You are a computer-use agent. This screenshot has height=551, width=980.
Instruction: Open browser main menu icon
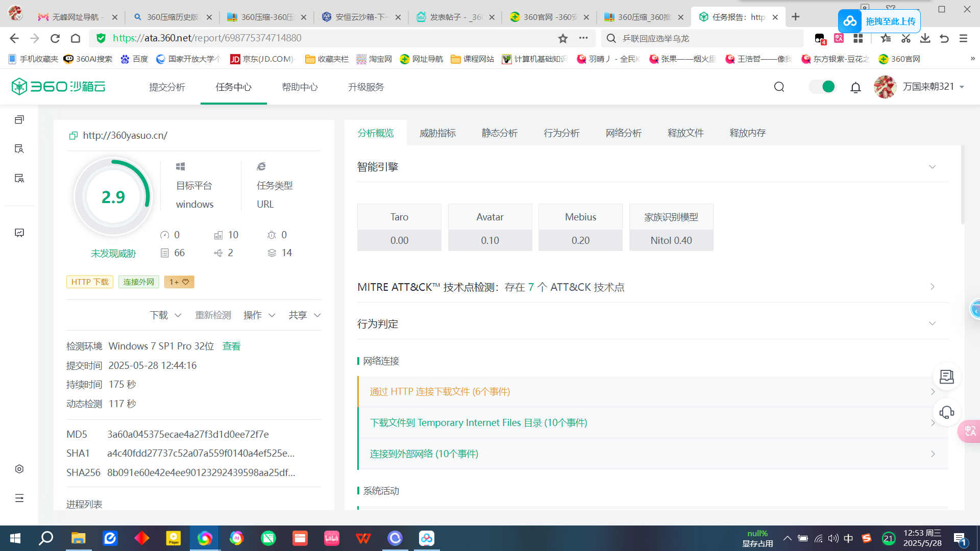pos(963,38)
